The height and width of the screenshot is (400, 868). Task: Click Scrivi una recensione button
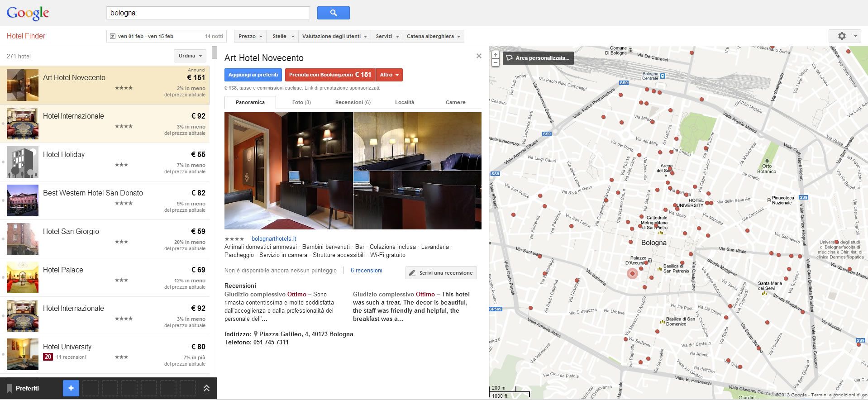[x=441, y=273]
